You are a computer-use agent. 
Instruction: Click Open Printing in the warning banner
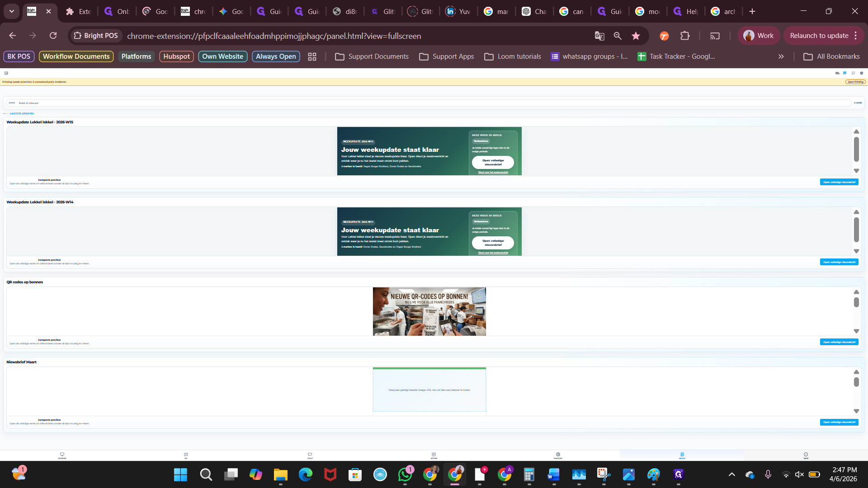click(x=855, y=82)
